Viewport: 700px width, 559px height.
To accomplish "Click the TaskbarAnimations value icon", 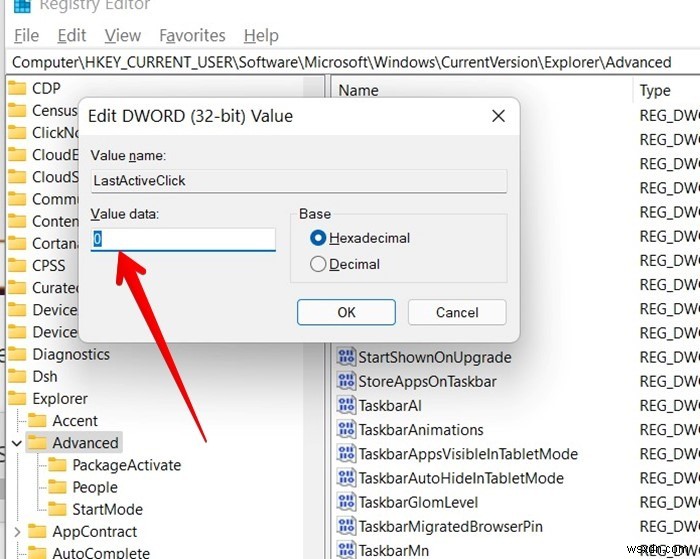I will point(346,430).
